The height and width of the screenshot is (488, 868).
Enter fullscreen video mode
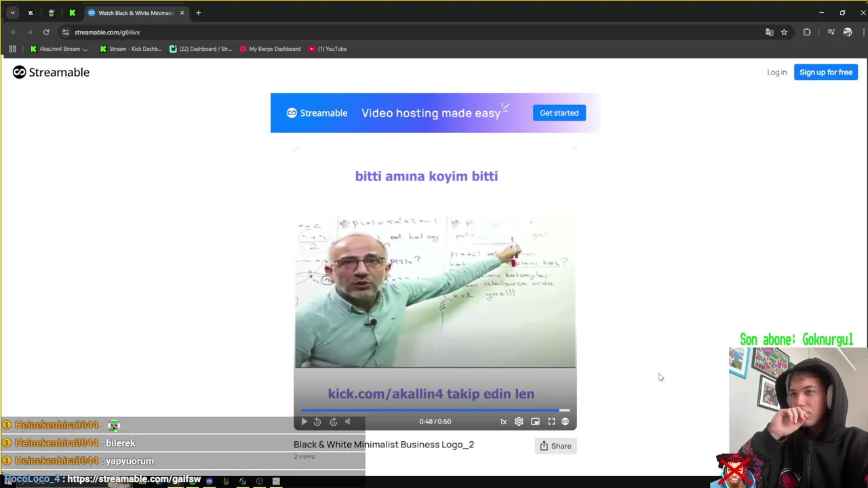click(551, 422)
